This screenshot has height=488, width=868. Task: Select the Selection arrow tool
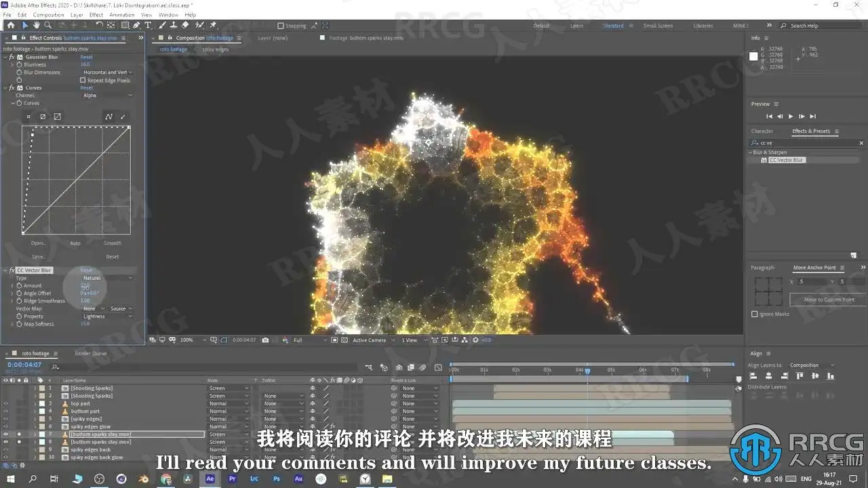coord(25,25)
